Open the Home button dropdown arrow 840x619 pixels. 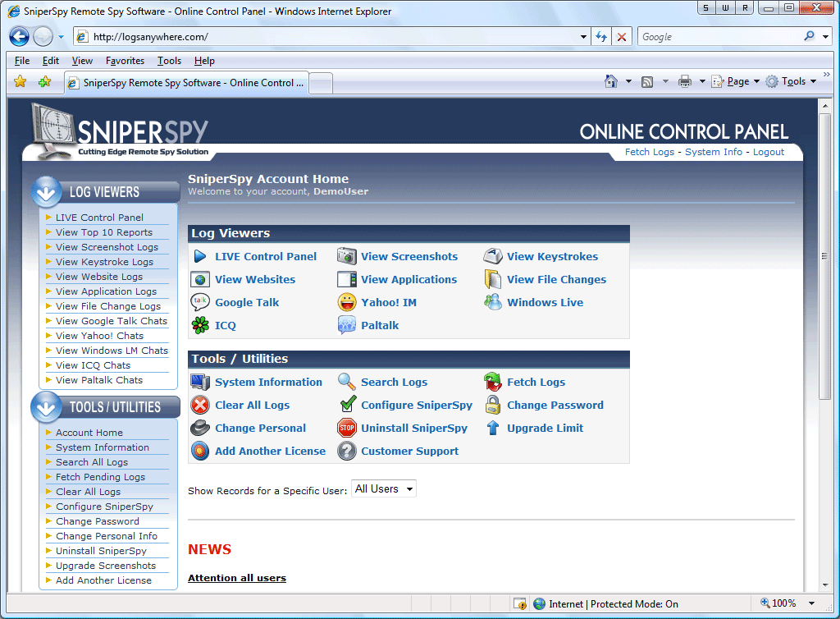coord(628,81)
